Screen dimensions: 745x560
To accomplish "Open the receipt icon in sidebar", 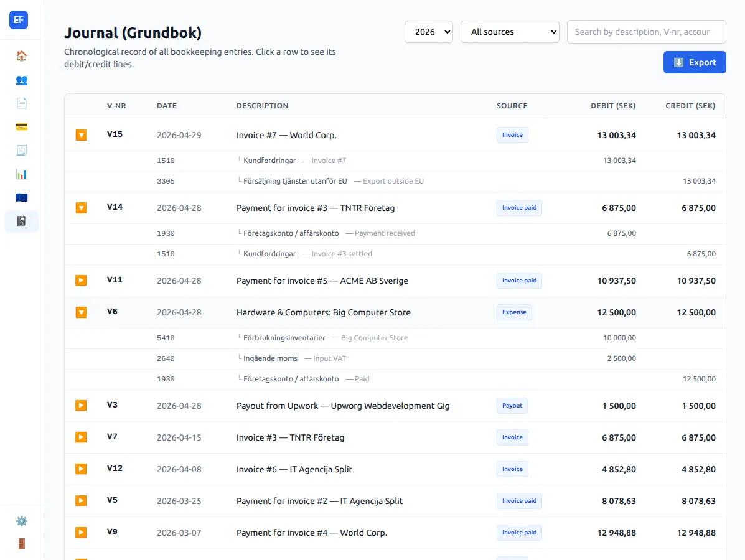I will pyautogui.click(x=21, y=151).
